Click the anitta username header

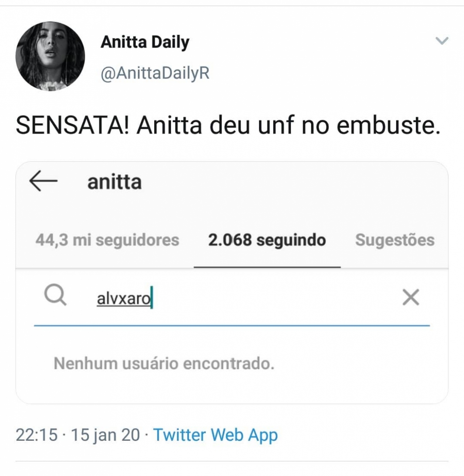115,182
